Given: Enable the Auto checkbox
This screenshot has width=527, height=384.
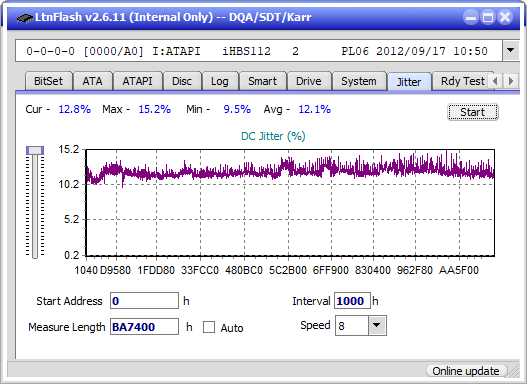Looking at the screenshot, I should (209, 327).
